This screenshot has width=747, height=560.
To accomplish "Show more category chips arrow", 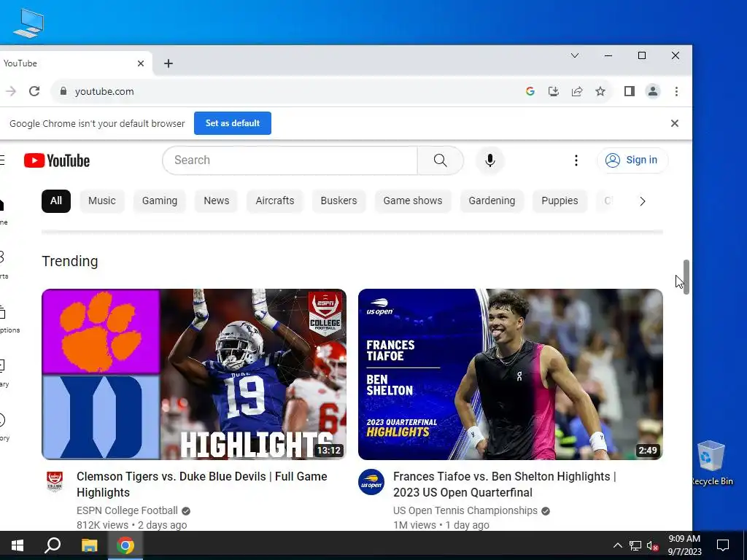I will tap(642, 201).
